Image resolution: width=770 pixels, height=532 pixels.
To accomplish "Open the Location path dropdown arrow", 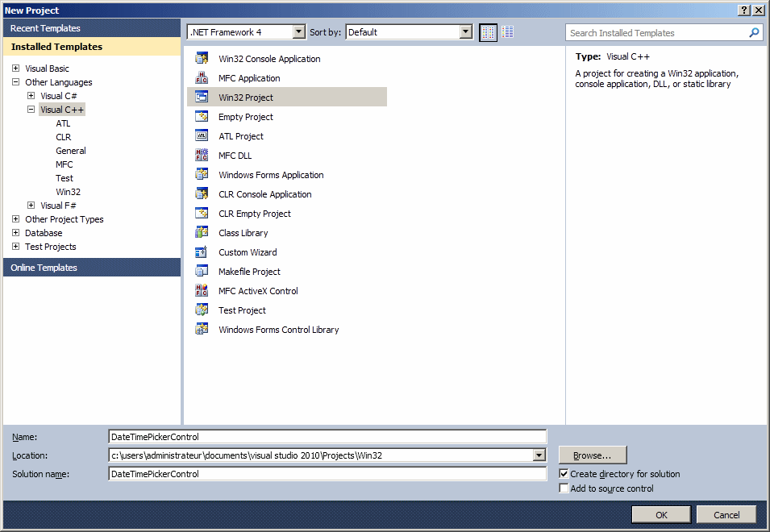I will click(x=539, y=455).
